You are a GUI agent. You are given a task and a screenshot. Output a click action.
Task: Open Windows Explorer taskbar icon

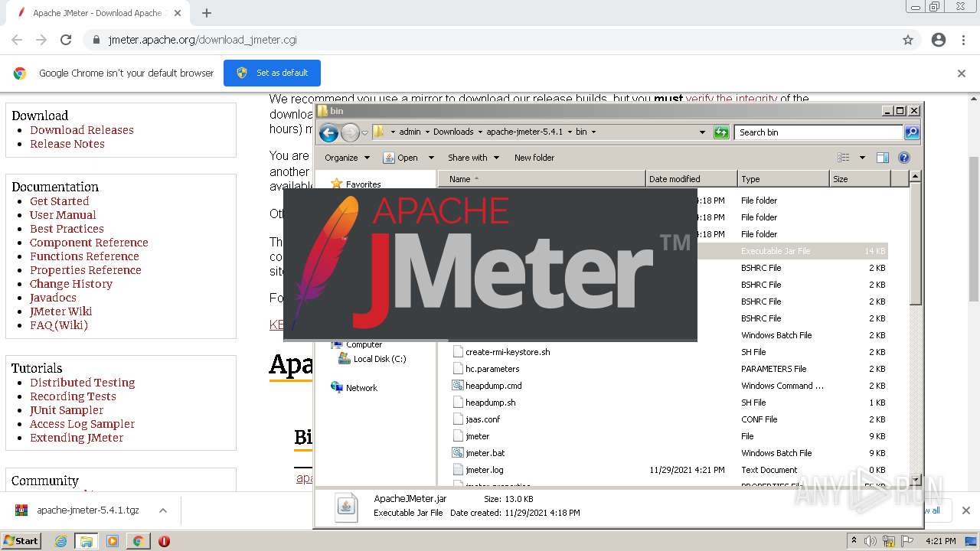[x=87, y=541]
